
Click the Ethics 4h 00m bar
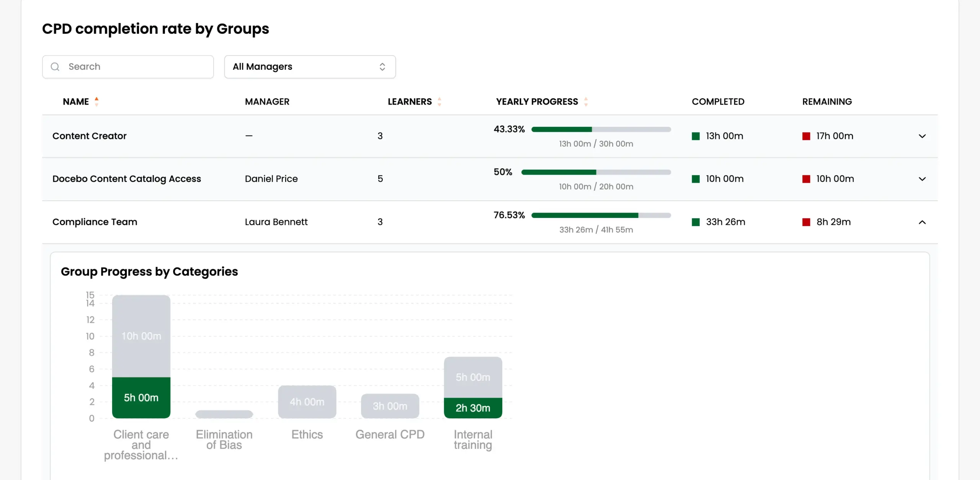click(307, 402)
